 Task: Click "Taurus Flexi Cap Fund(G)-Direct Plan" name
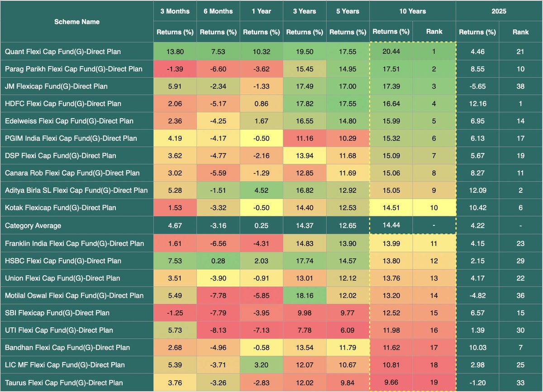(64, 382)
